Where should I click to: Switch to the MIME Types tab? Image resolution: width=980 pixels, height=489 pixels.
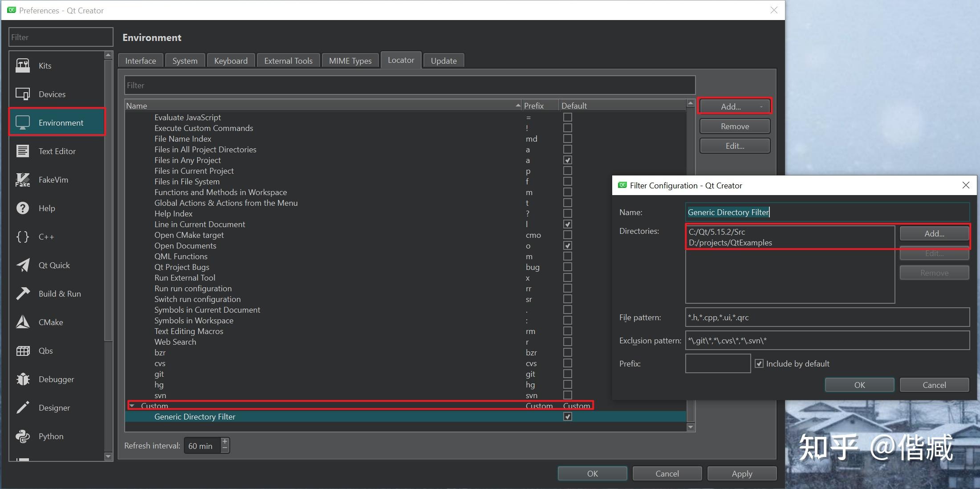coord(350,61)
